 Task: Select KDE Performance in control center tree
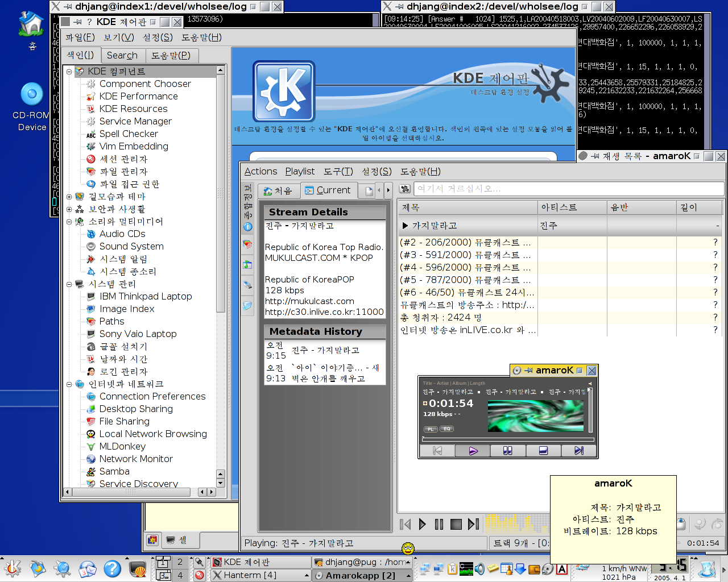click(x=138, y=96)
